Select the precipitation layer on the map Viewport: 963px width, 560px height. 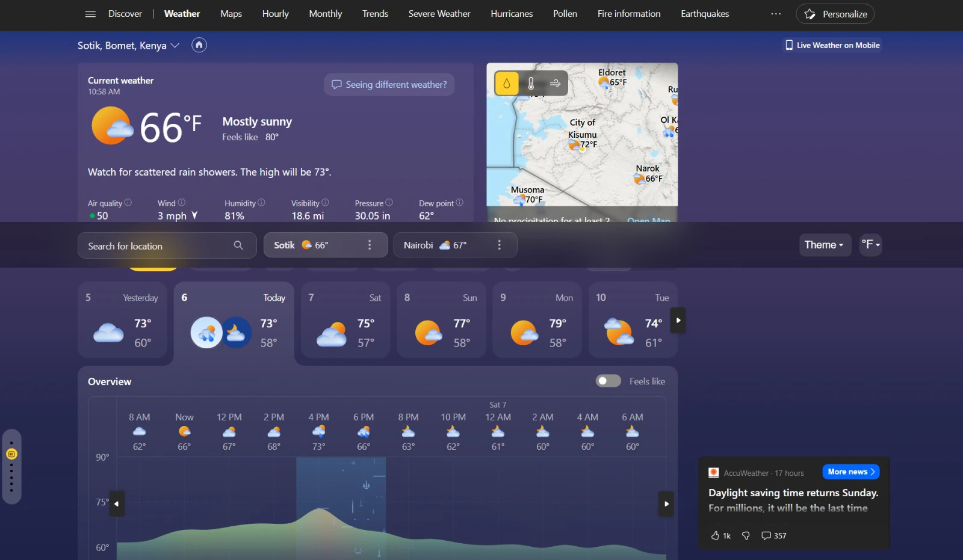(506, 84)
